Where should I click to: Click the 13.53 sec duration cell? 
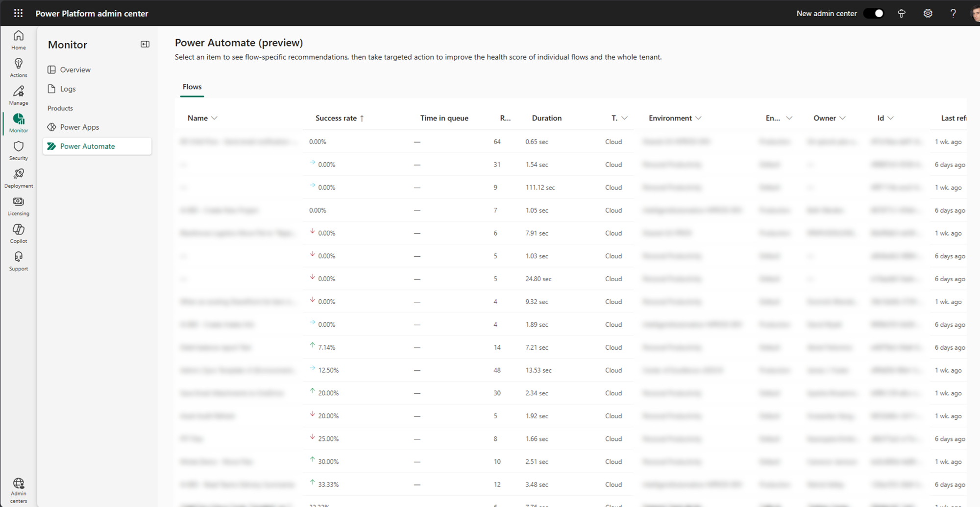[539, 370]
